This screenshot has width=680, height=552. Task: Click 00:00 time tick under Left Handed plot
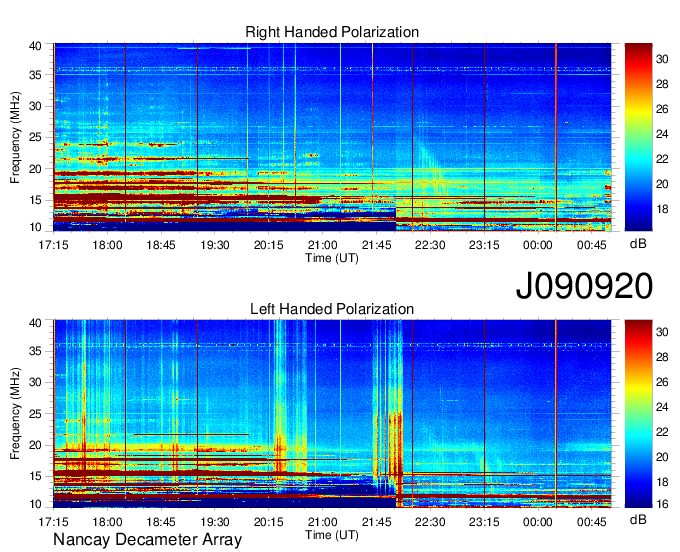[x=538, y=522]
